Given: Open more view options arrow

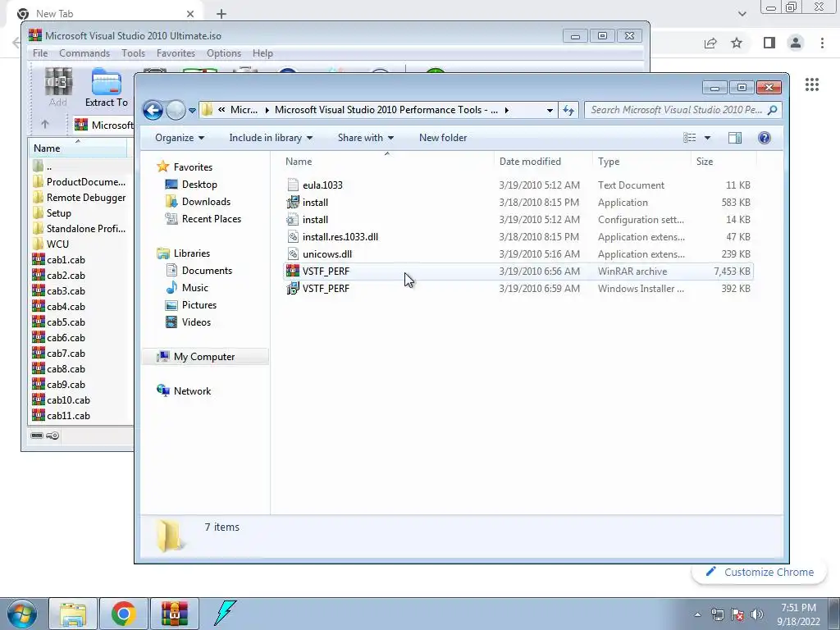Looking at the screenshot, I should click(707, 138).
